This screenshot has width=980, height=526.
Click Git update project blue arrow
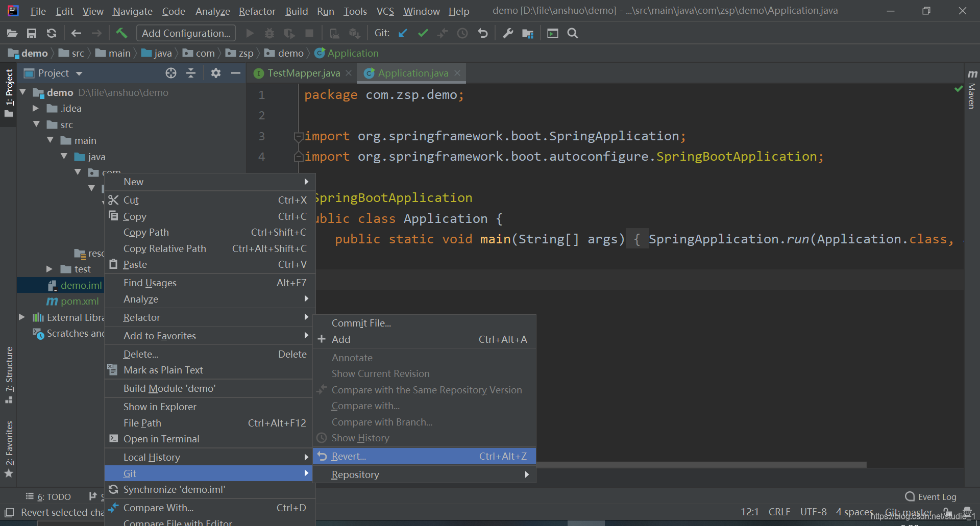[x=403, y=33]
